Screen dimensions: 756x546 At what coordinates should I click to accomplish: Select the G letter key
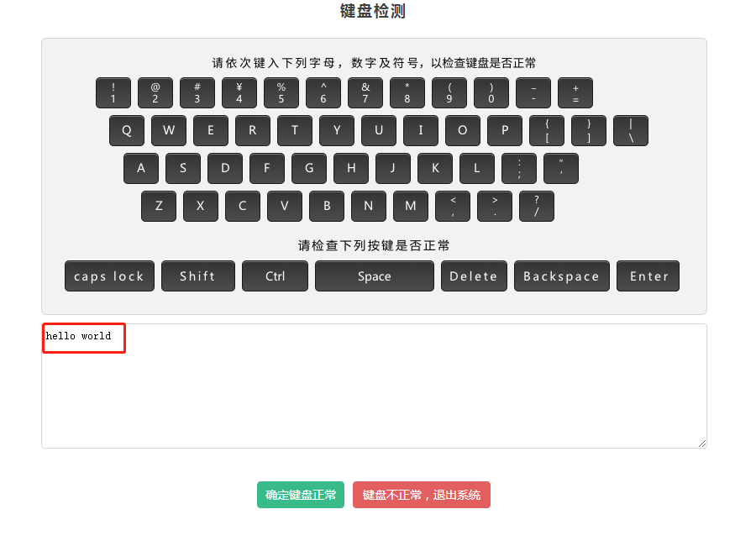tap(309, 168)
